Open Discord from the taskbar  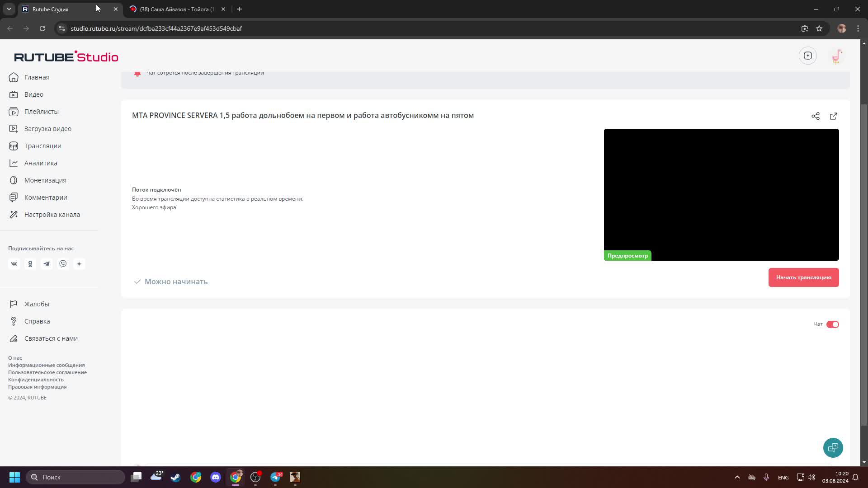tap(216, 477)
